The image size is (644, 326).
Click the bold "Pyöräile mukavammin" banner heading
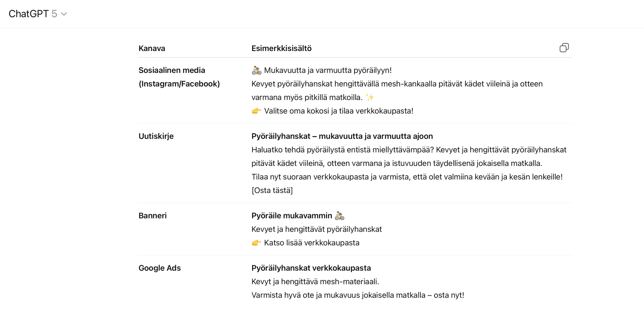click(292, 216)
